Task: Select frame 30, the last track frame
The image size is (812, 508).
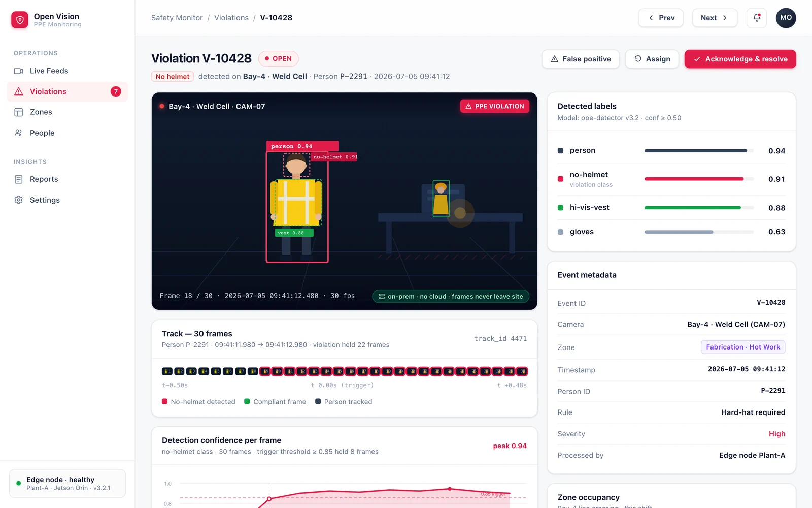Action: [522, 371]
